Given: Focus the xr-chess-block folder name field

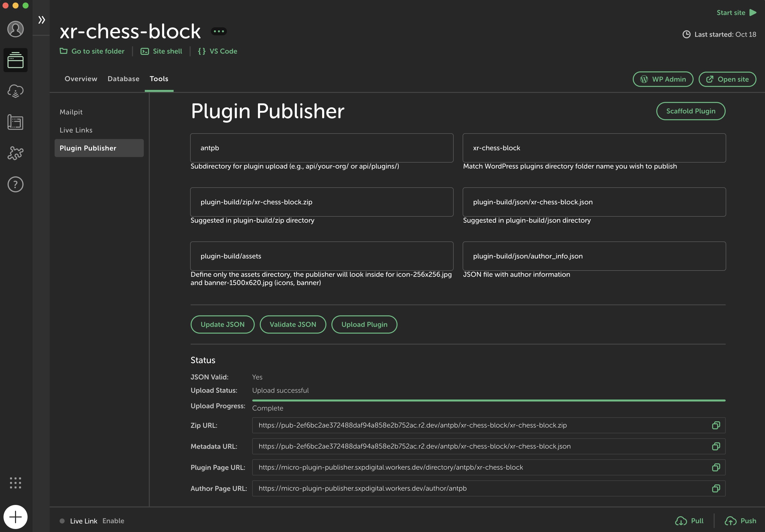Looking at the screenshot, I should click(594, 148).
